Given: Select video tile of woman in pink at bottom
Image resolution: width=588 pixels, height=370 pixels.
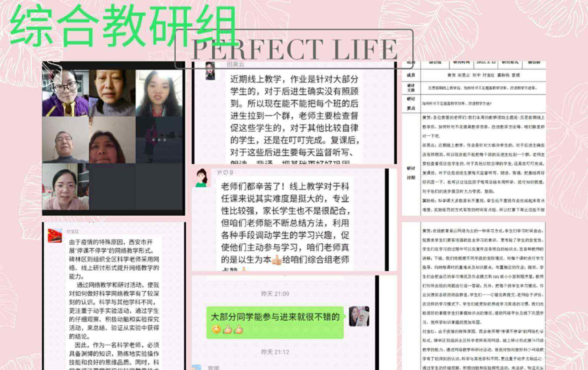Looking at the screenshot, I should click(x=66, y=186).
